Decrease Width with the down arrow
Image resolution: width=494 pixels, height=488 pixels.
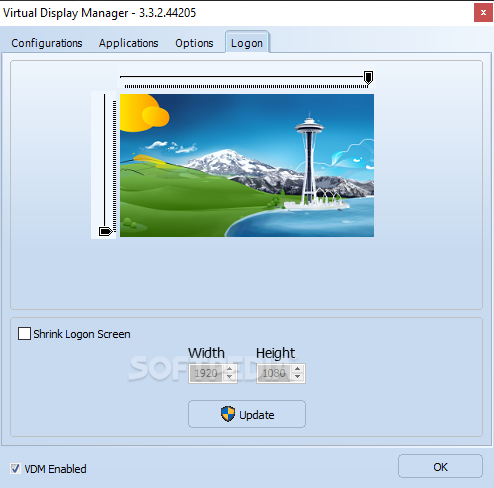[x=229, y=377]
